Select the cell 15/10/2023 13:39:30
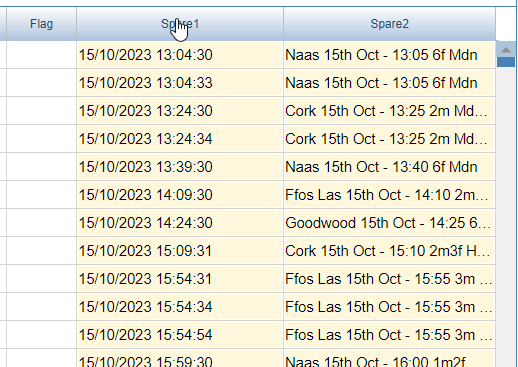Screen dimensions: 518x367 180,167
